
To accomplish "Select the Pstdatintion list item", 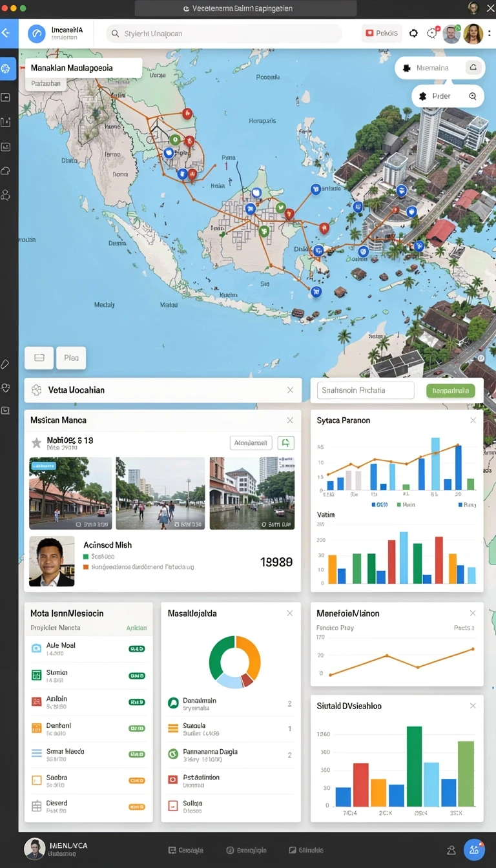I will coord(231,781).
